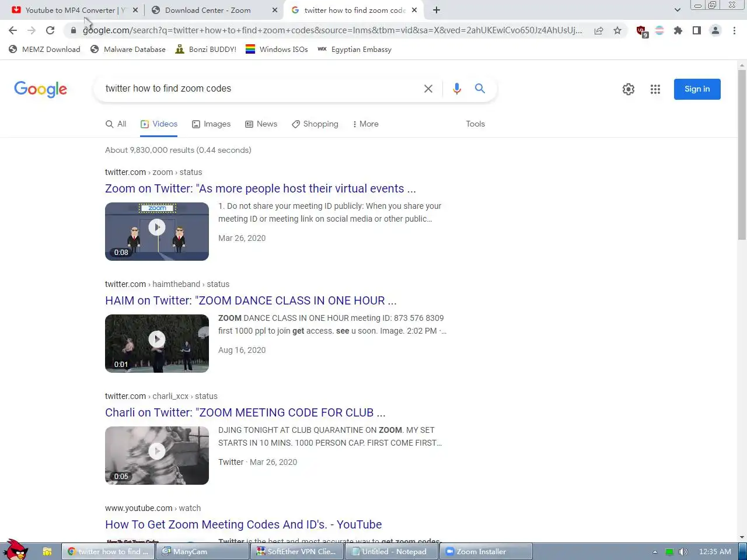Start voice search with microphone icon
Screen dimensions: 747x560
(x=457, y=89)
